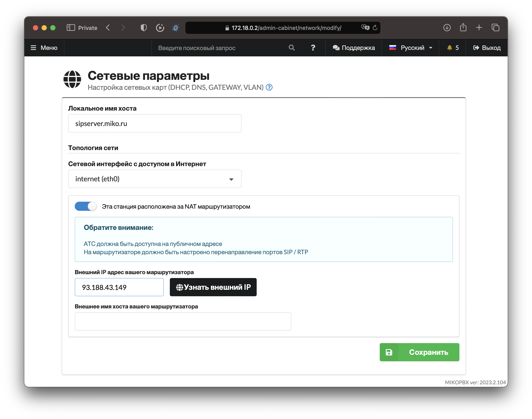Viewport: 532px width, 419px height.
Task: Open the Поддержка support menu item
Action: [x=354, y=47]
